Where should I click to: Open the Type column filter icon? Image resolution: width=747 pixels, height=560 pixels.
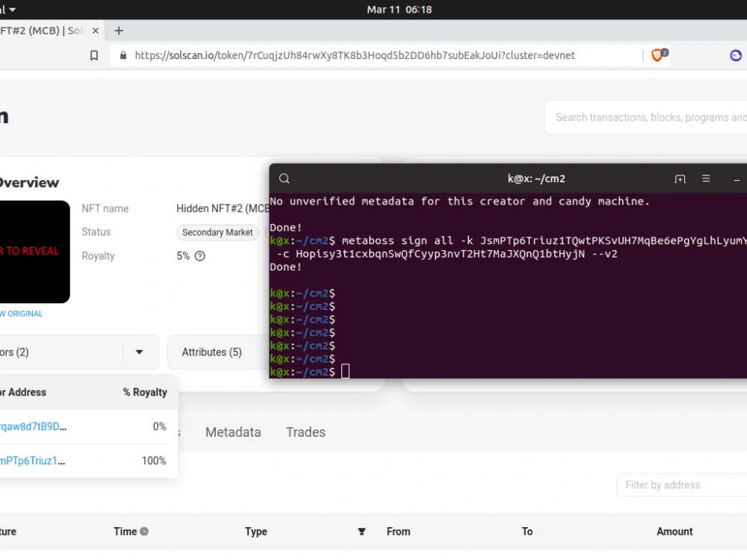(362, 532)
